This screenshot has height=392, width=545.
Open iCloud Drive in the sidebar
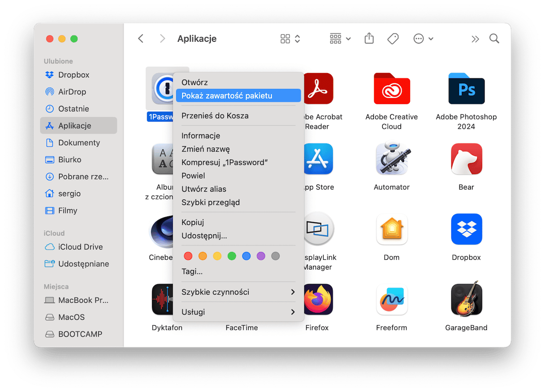[x=78, y=247]
